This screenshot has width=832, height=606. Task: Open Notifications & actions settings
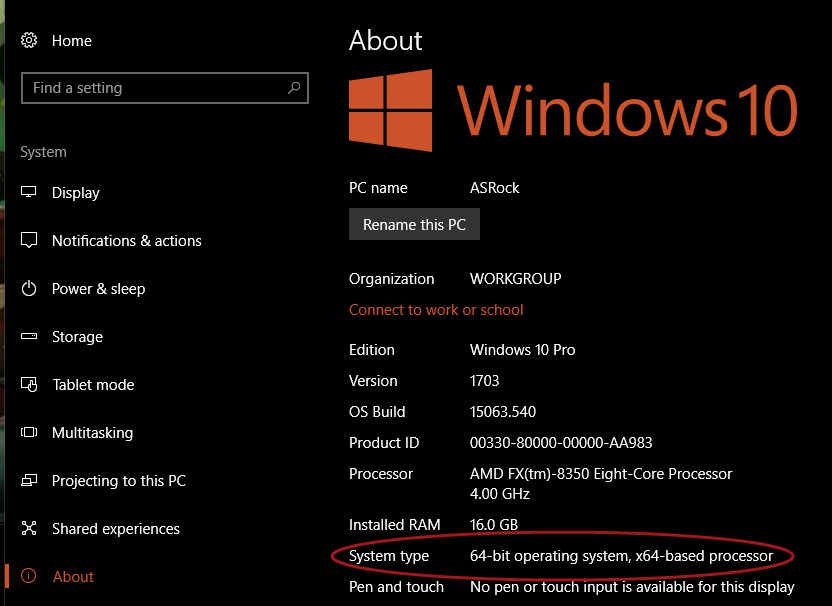(x=127, y=241)
